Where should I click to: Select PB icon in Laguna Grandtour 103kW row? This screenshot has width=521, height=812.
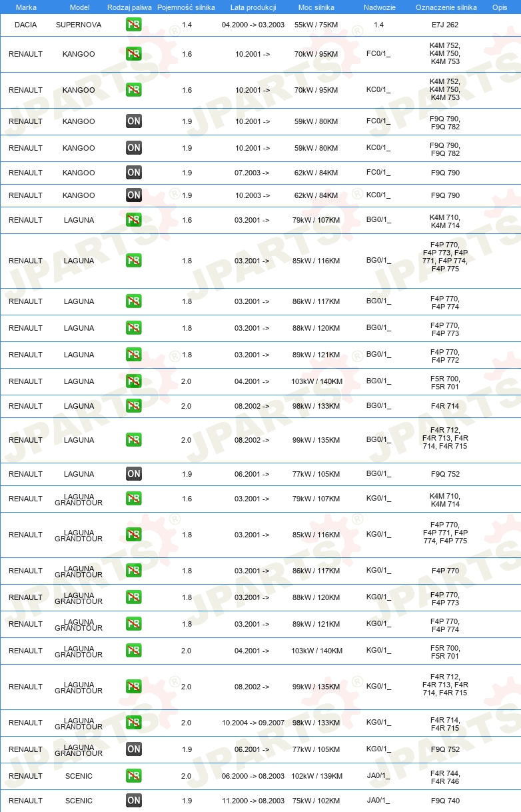coord(134,651)
